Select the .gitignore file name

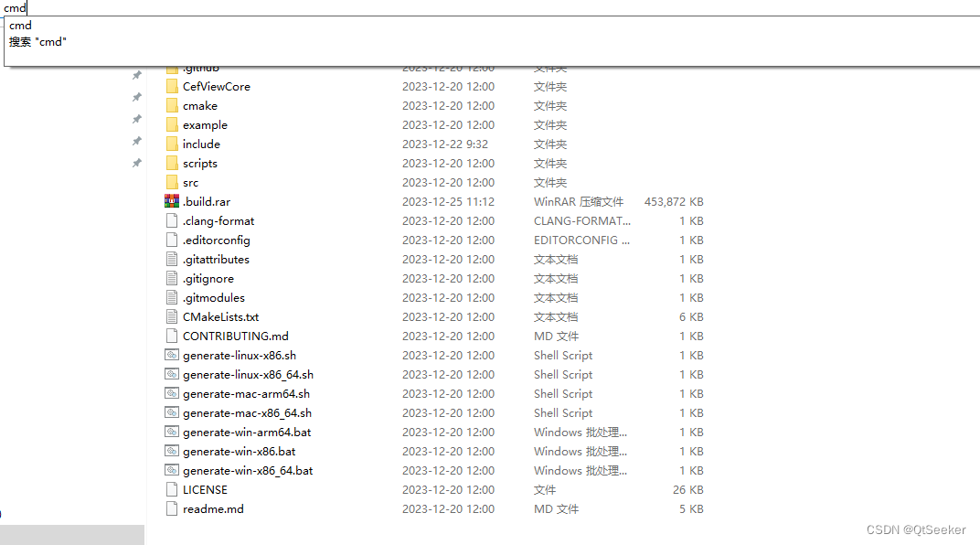[x=208, y=278]
